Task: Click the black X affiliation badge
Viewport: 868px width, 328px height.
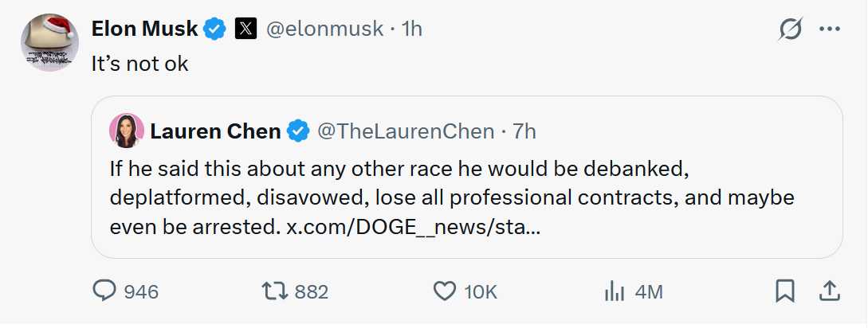Action: tap(245, 29)
